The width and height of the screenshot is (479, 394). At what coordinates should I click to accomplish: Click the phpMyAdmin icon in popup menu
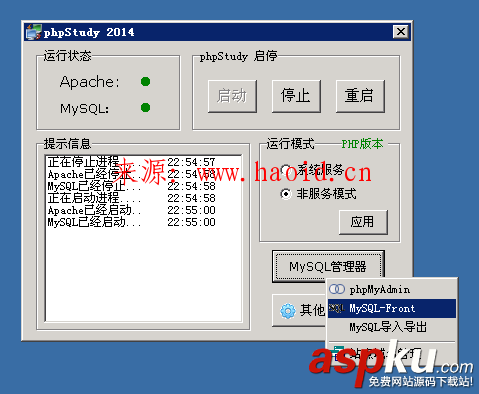click(337, 289)
